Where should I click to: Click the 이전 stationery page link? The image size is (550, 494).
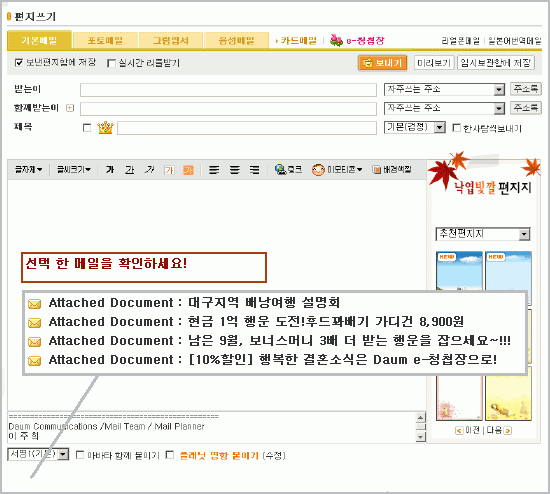click(x=472, y=430)
